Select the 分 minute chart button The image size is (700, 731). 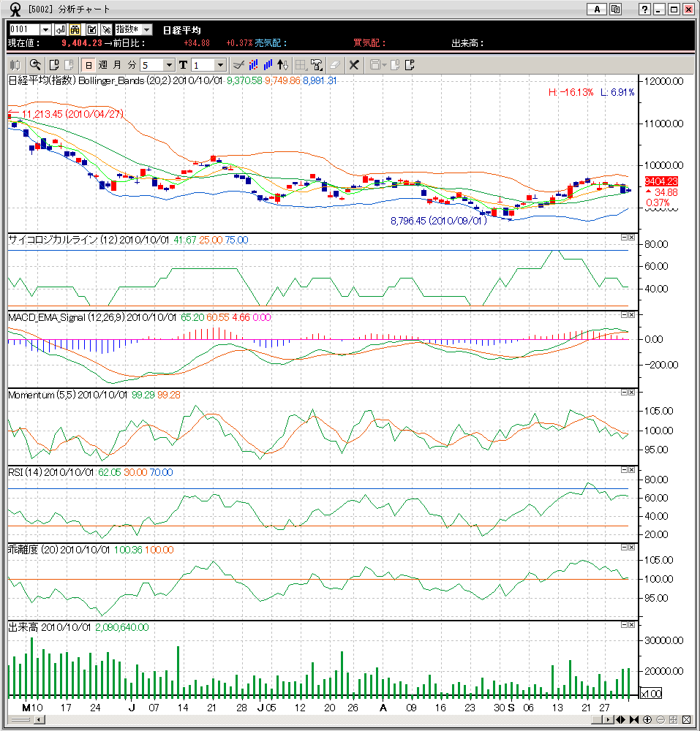132,65
